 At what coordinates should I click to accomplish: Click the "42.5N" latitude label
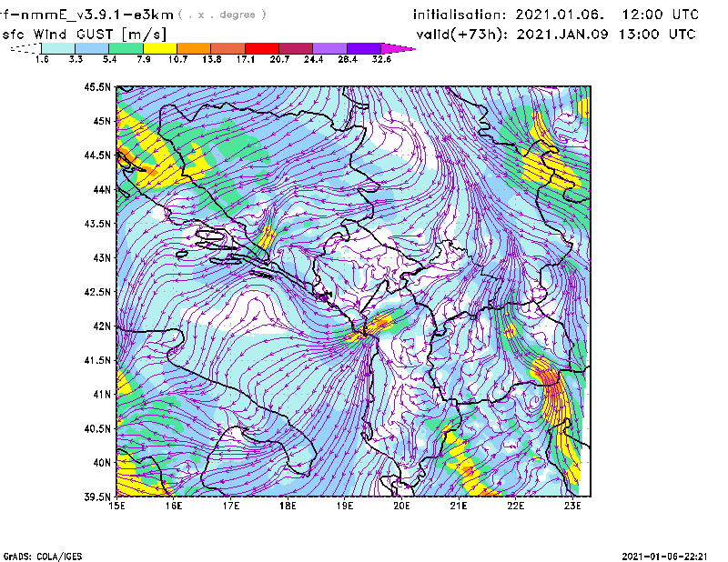[97, 292]
